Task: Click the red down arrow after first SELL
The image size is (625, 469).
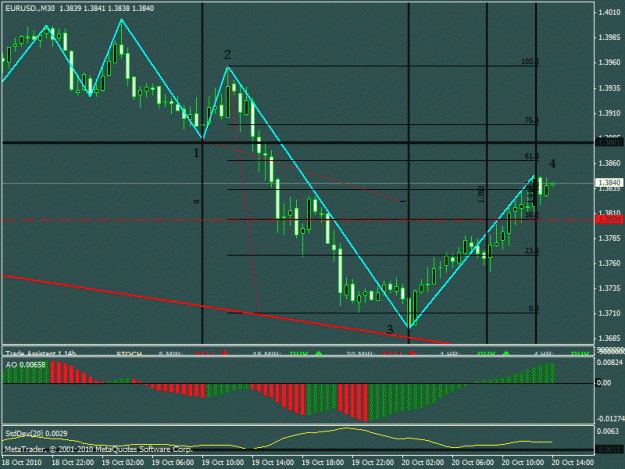Action: (224, 353)
